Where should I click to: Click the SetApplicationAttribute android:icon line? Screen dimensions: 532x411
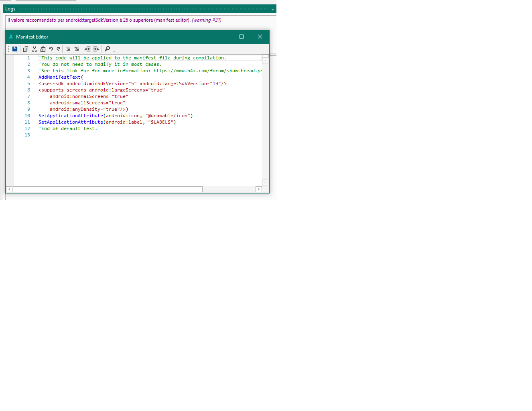116,116
